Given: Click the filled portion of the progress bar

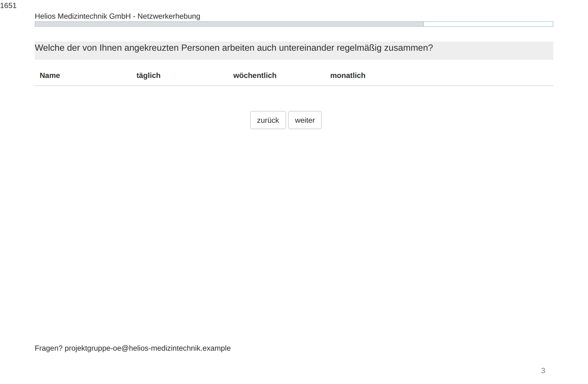Looking at the screenshot, I should coord(229,24).
